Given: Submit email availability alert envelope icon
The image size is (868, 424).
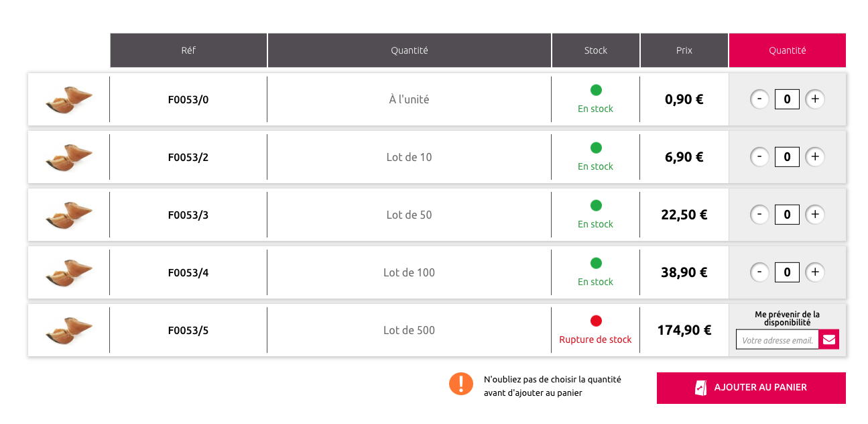Looking at the screenshot, I should click(x=829, y=339).
